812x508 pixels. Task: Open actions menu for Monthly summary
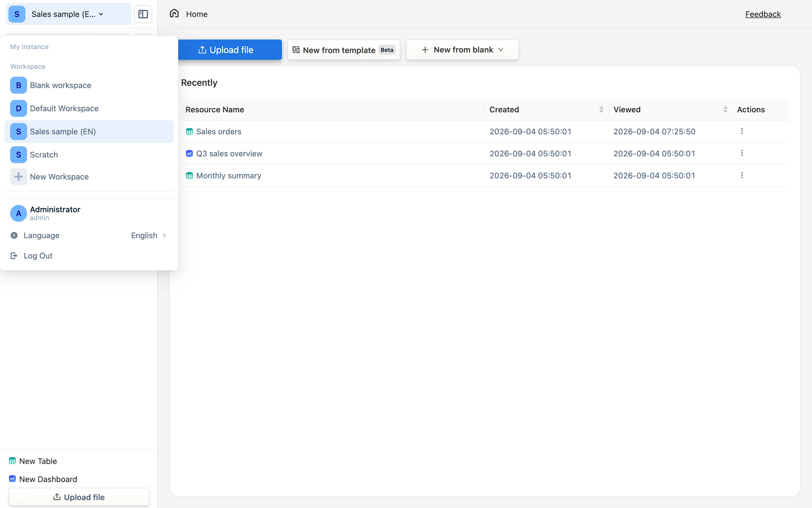[x=742, y=175]
